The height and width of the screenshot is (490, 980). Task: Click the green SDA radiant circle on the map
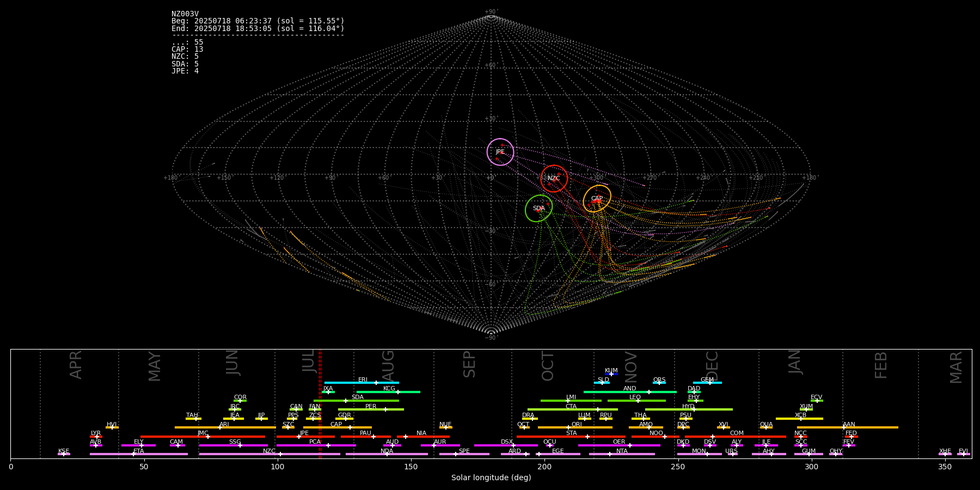coord(538,209)
